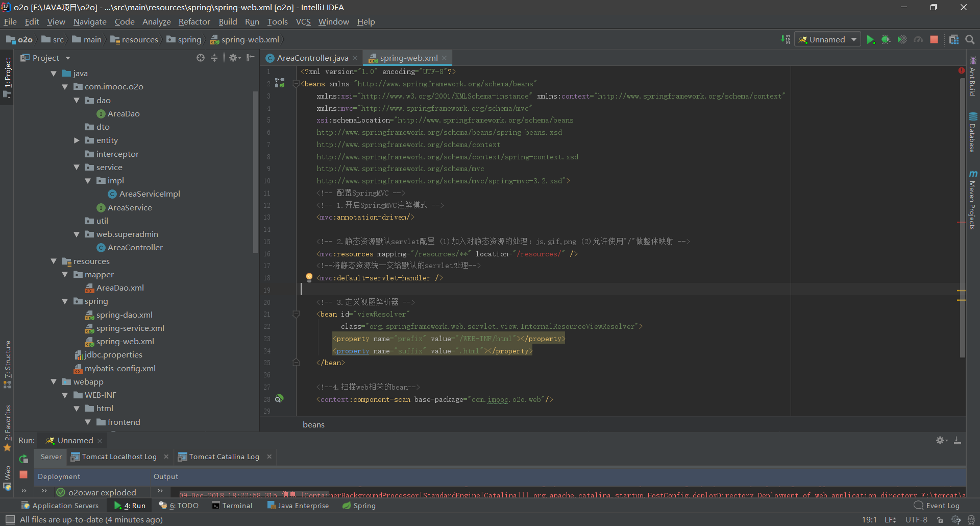Viewport: 980px width, 526px height.
Task: Open the Terminal tool window button
Action: pos(232,506)
